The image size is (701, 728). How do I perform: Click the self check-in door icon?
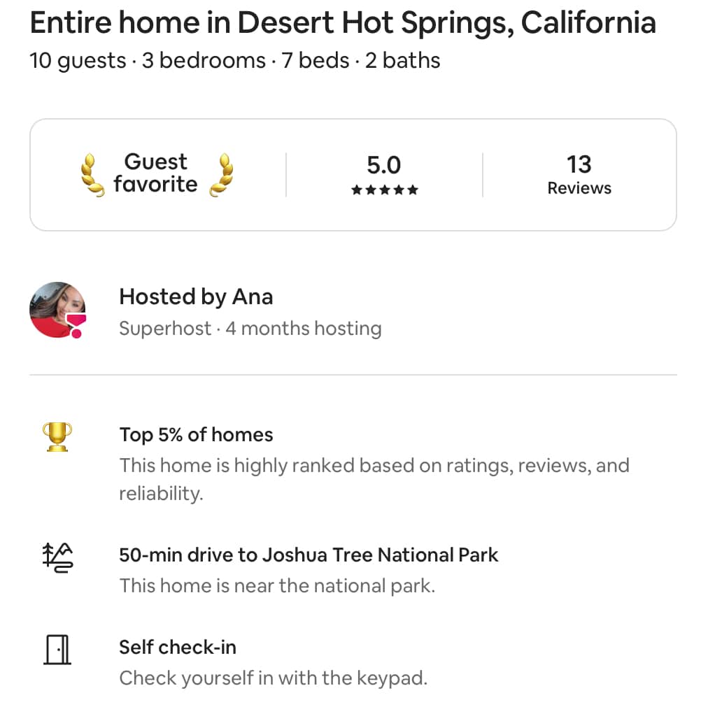click(57, 650)
